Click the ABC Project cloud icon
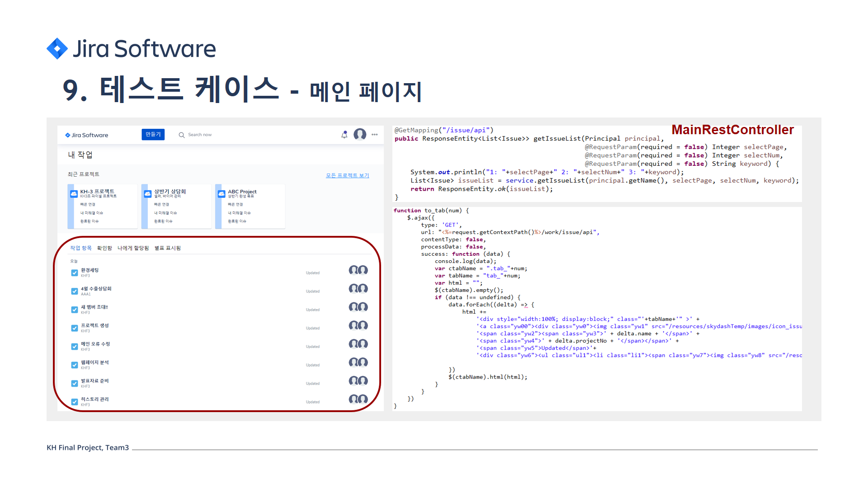Image resolution: width=868 pixels, height=488 pixels. tap(221, 194)
